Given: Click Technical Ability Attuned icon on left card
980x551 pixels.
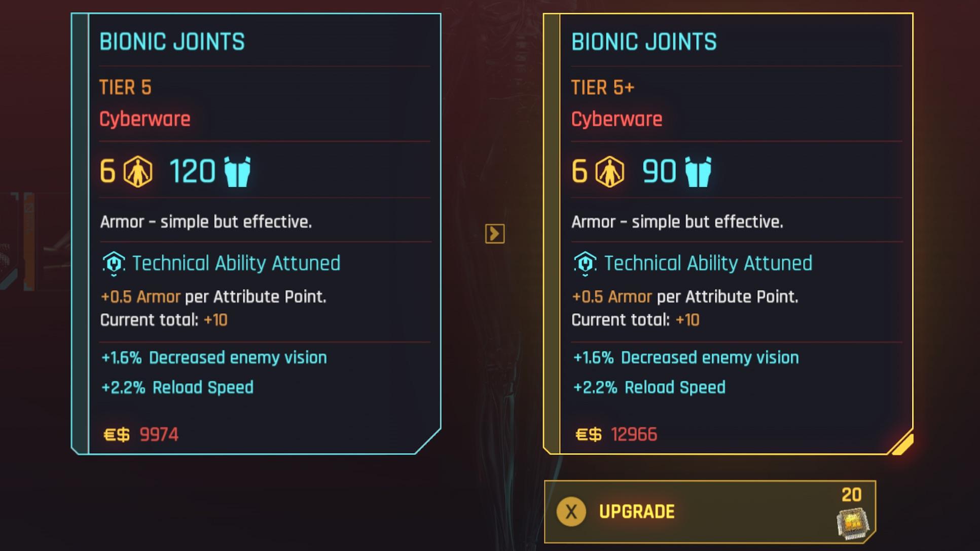Looking at the screenshot, I should [114, 264].
